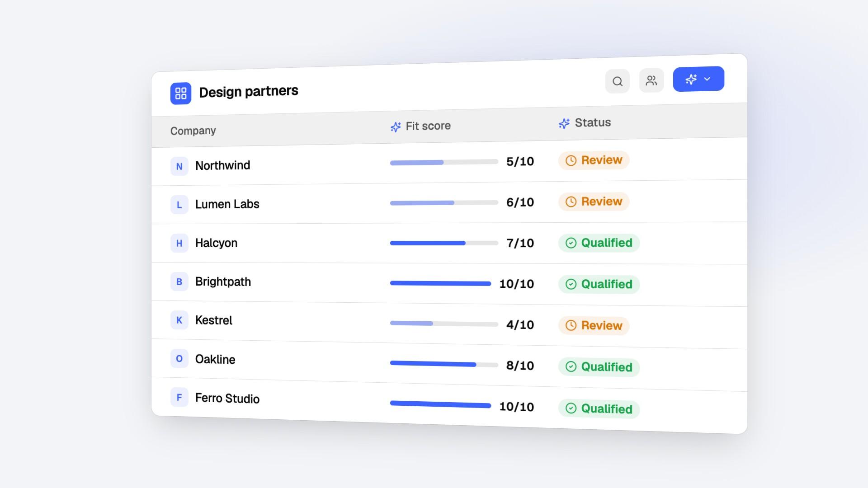
Task: Open the Ferro Studio company name
Action: [x=227, y=398]
